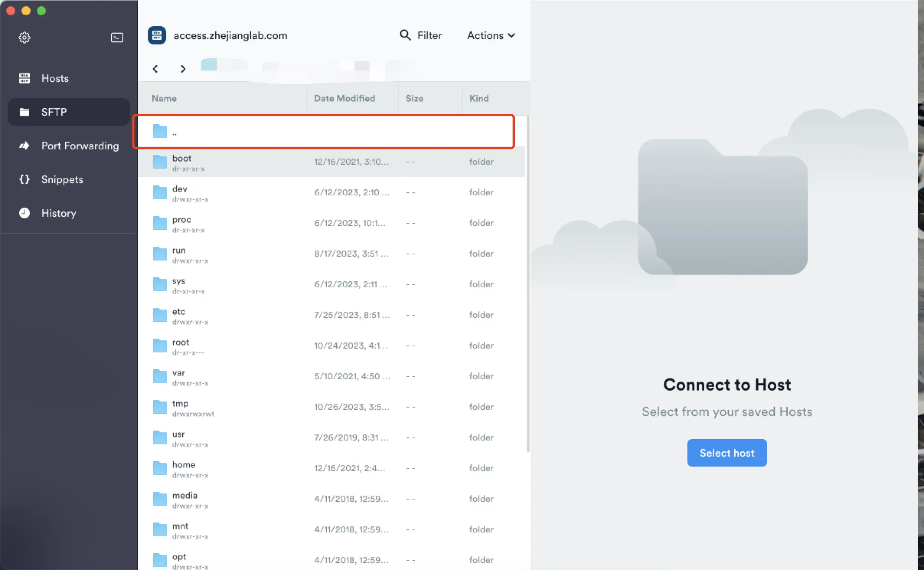Click root permissions dr-xr-x---
The image size is (924, 570).
[x=188, y=353]
